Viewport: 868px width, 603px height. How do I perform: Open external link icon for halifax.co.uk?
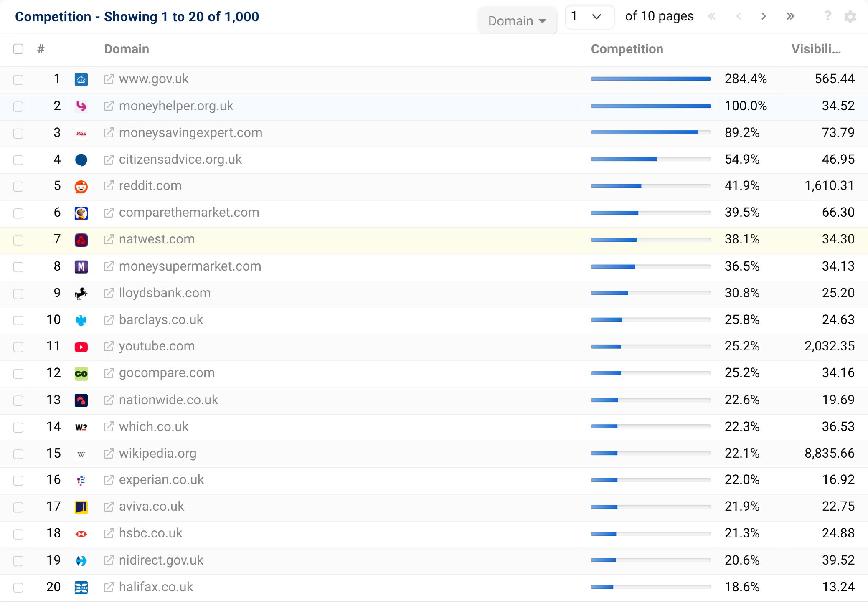coord(109,587)
